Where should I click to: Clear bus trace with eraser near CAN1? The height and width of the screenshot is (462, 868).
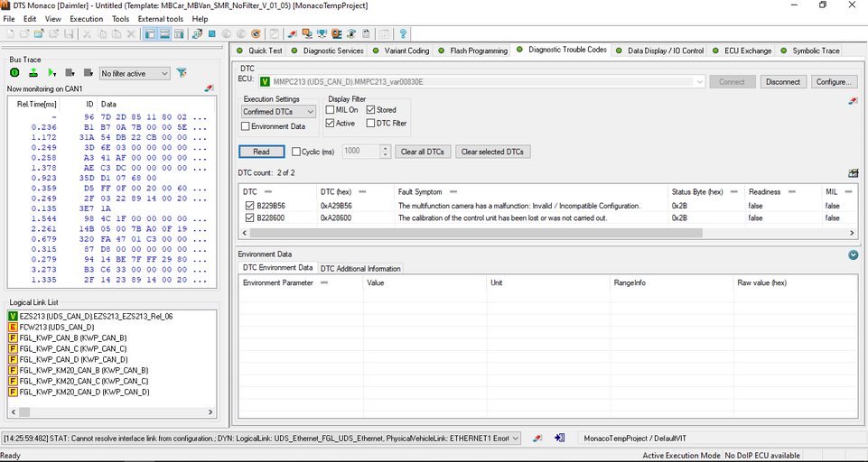pyautogui.click(x=209, y=88)
